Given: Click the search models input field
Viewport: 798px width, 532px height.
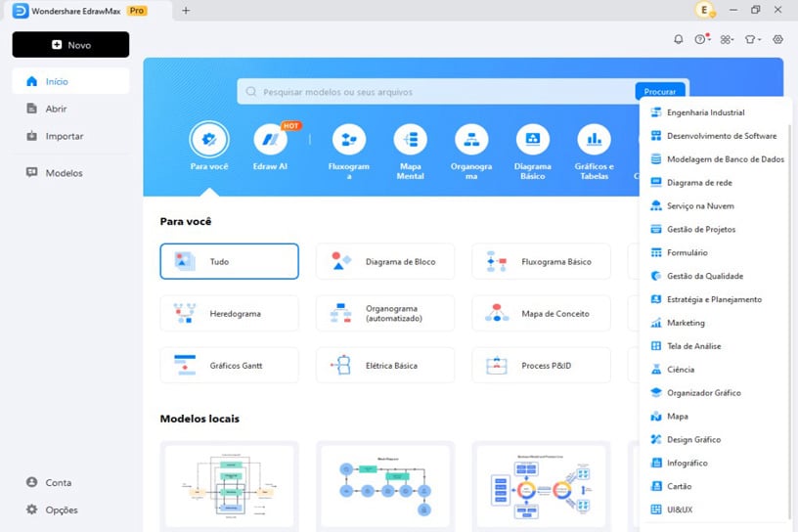Looking at the screenshot, I should (435, 92).
